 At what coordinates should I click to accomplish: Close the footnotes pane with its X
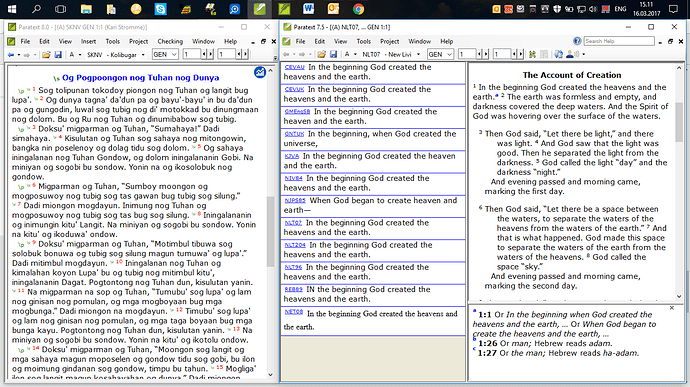point(672,308)
